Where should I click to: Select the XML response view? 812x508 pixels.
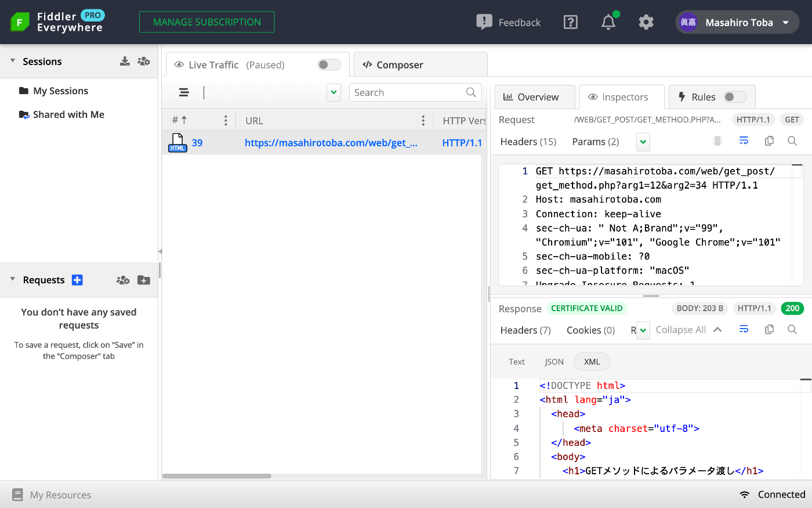[592, 362]
